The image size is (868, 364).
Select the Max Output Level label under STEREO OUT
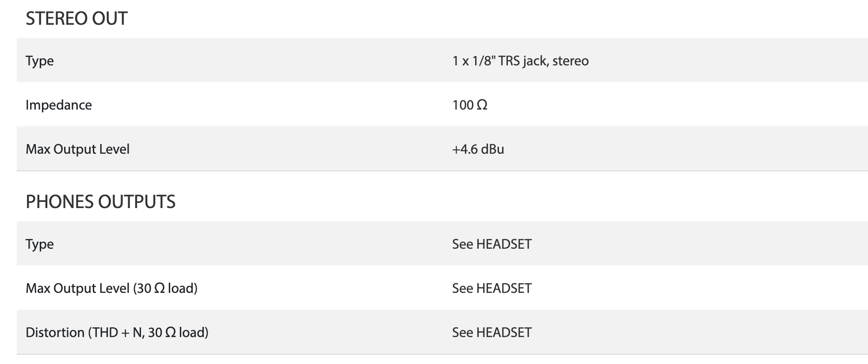click(77, 149)
